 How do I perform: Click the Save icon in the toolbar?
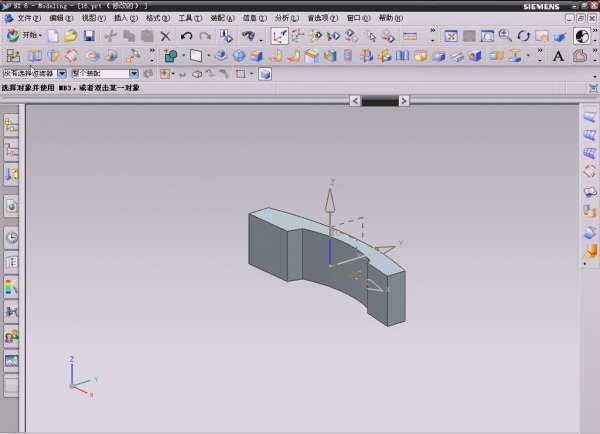pyautogui.click(x=89, y=36)
